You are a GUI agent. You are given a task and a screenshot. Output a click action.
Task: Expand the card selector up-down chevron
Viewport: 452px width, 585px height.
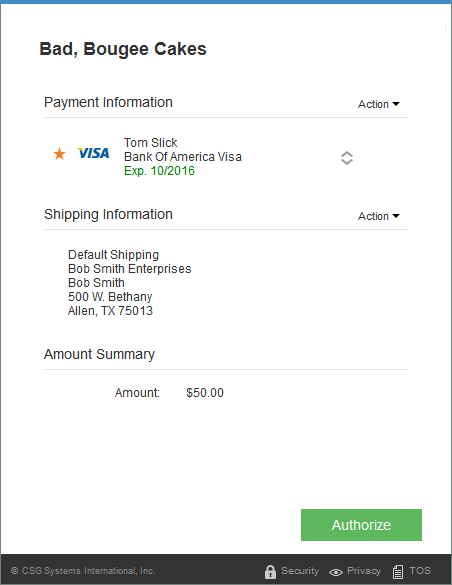pos(347,158)
